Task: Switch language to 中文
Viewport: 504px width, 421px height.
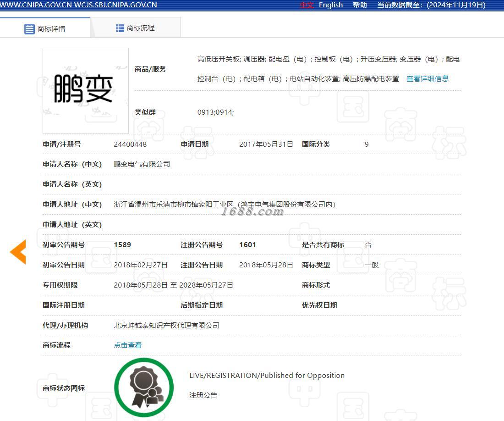Action: (x=307, y=5)
